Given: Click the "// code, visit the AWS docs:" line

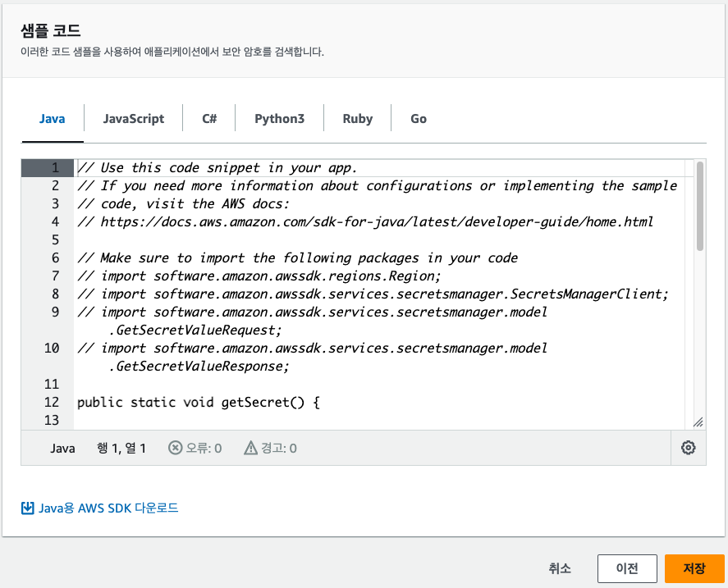Looking at the screenshot, I should click(183, 203).
